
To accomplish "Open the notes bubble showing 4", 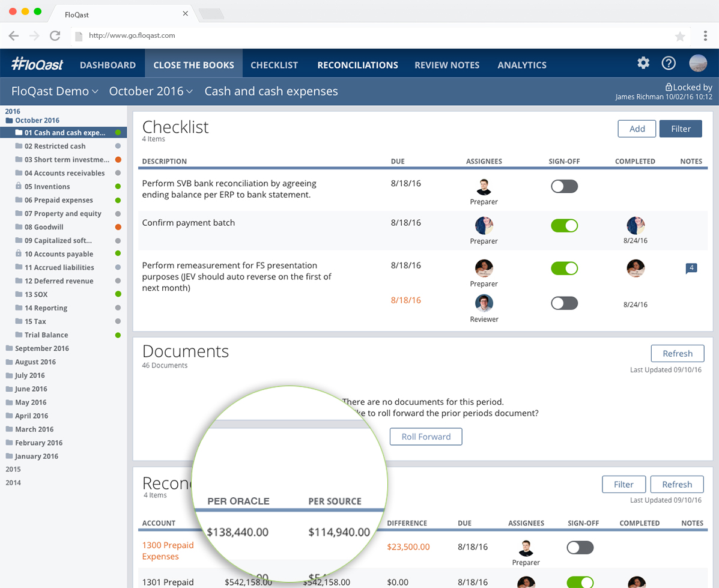I will tap(691, 268).
